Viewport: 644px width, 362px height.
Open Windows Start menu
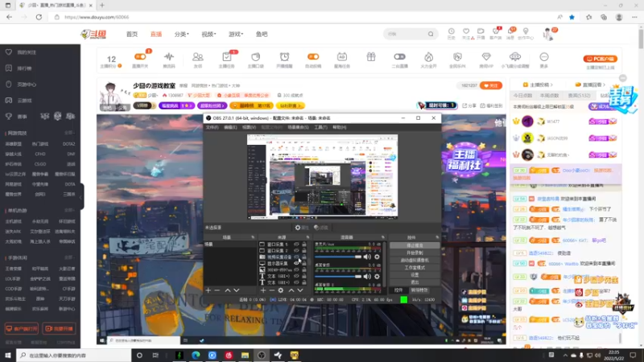(8, 356)
